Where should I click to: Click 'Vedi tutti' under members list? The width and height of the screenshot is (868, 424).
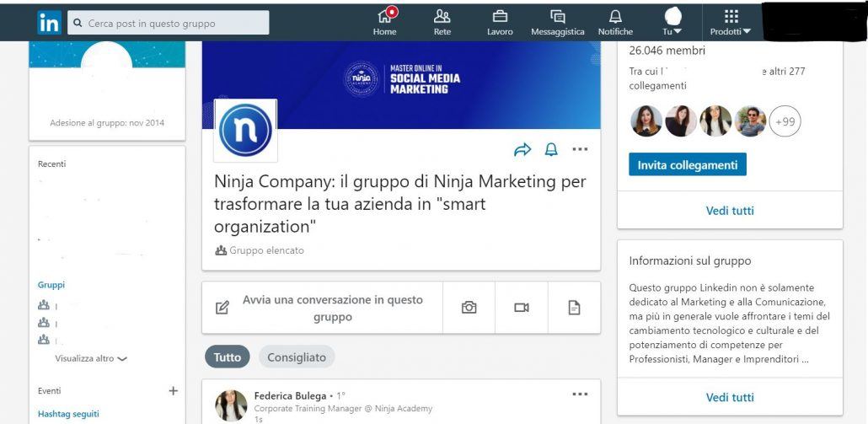click(730, 211)
